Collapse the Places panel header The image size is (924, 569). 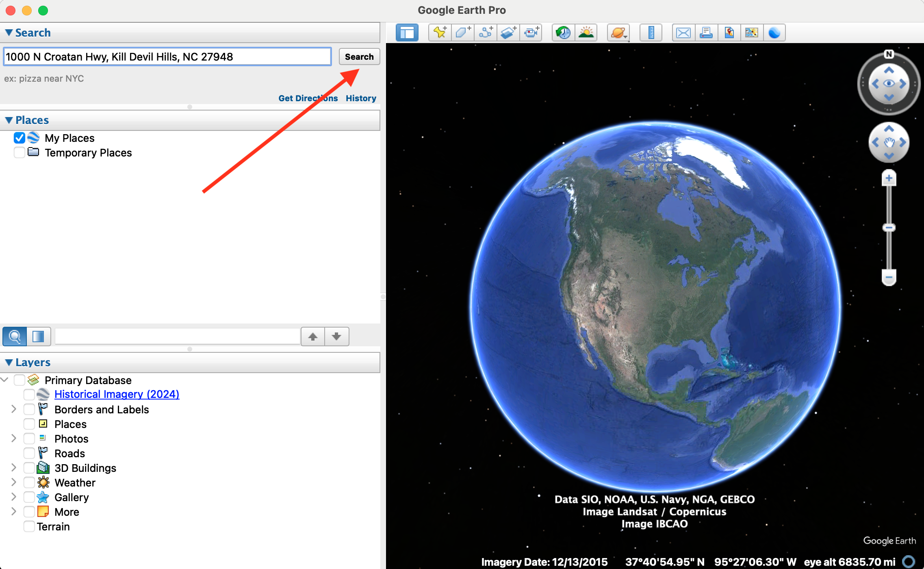[9, 120]
